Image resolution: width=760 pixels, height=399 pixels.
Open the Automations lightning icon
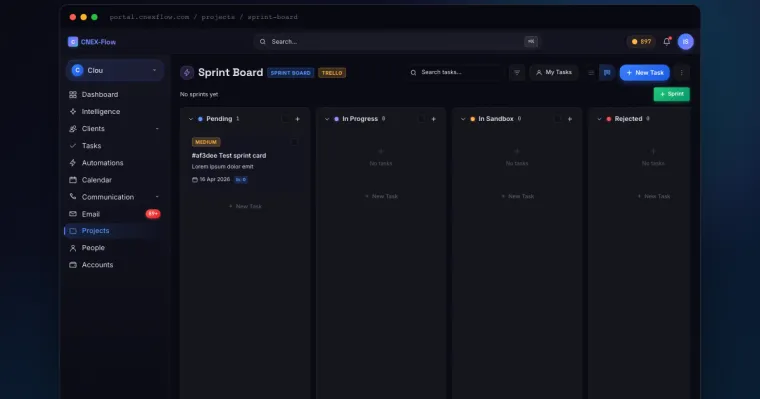(73, 163)
